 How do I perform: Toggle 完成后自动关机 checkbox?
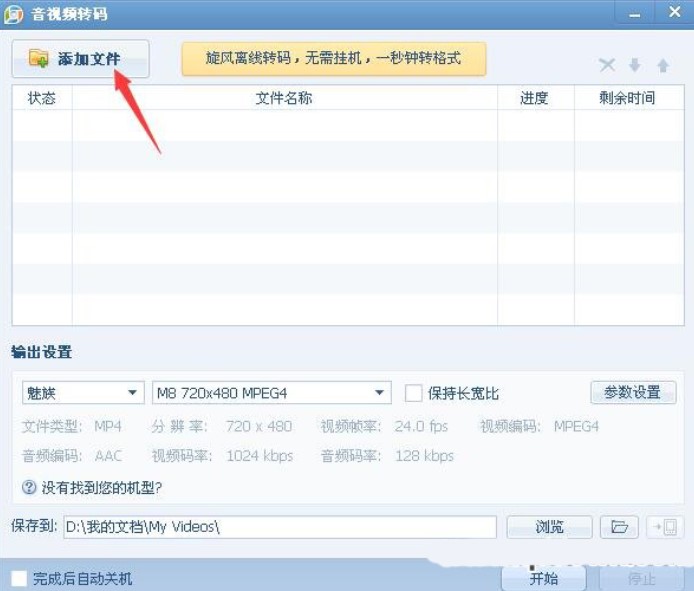19,578
